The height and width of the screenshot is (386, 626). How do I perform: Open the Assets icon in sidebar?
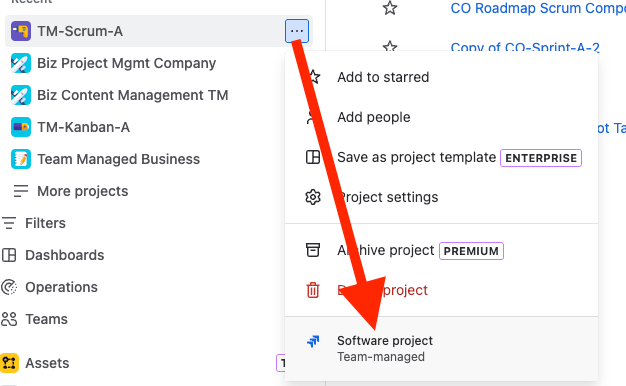[9, 363]
